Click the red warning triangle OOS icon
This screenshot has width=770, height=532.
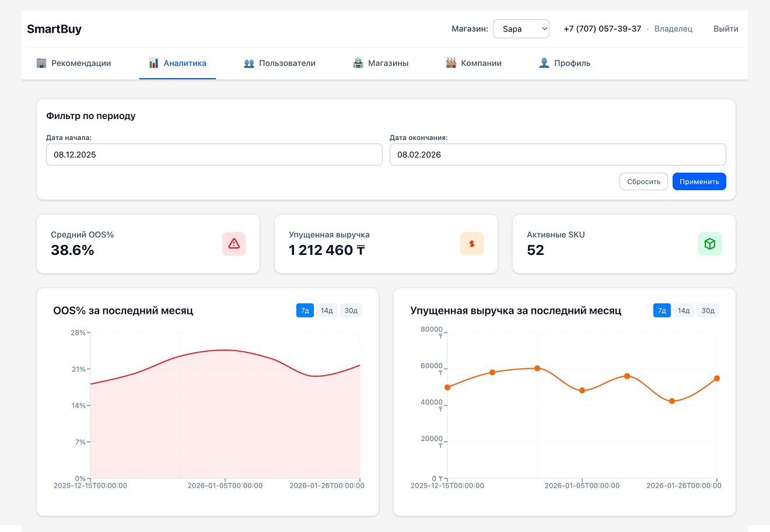[234, 244]
